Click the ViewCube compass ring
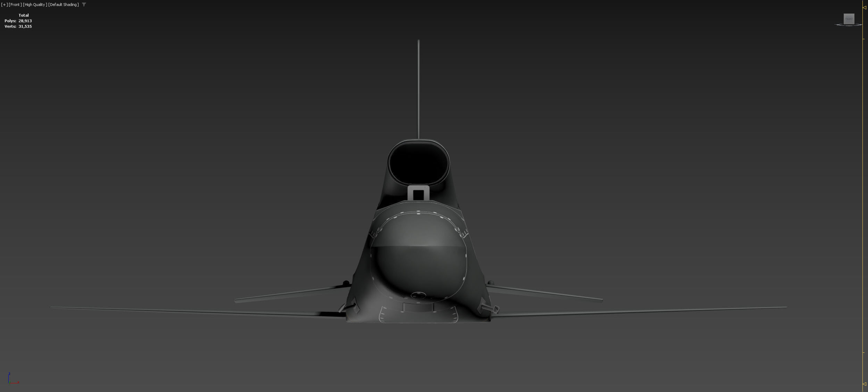 [x=849, y=25]
